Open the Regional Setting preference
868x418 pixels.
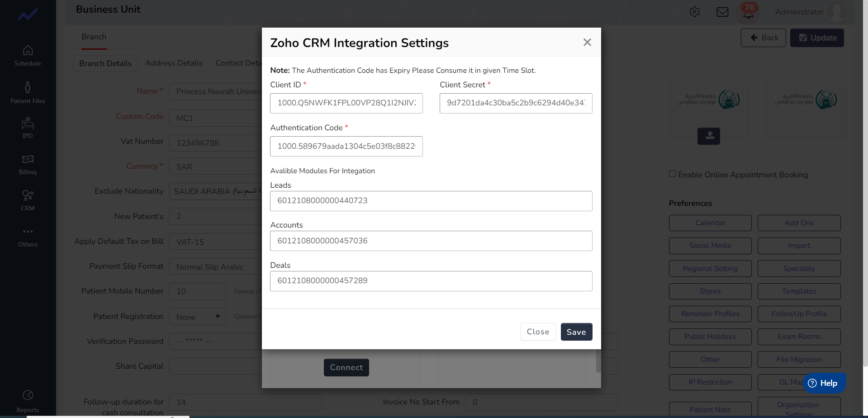tap(710, 269)
